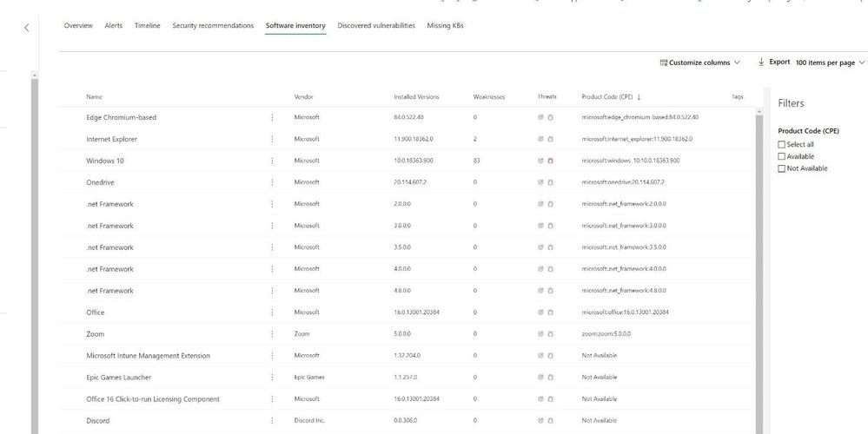Sort by the Threats column header

(x=547, y=96)
